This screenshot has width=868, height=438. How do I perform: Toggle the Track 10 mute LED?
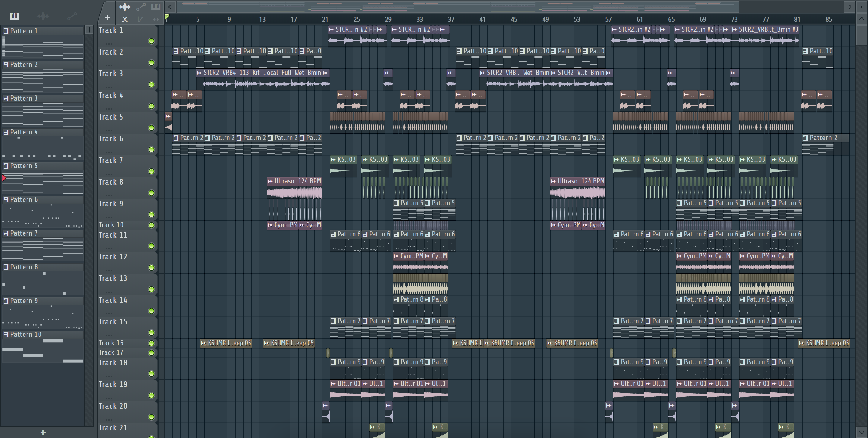tap(152, 225)
